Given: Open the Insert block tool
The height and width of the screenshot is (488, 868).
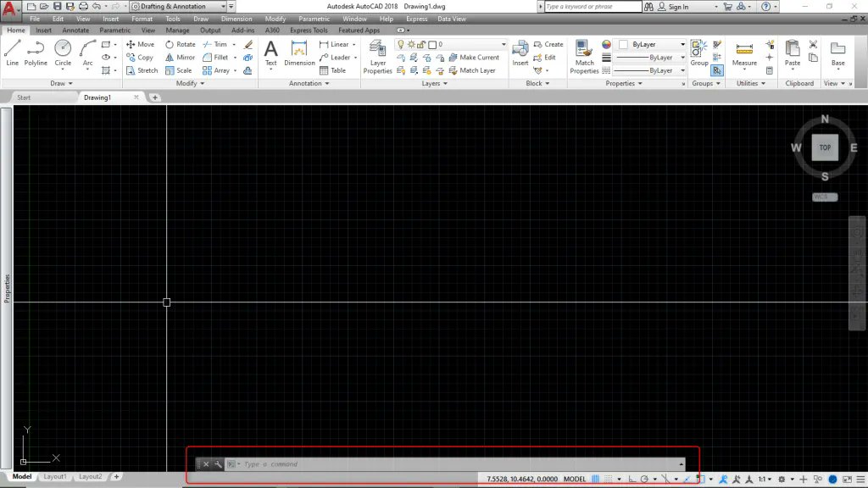Looking at the screenshot, I should coord(520,53).
